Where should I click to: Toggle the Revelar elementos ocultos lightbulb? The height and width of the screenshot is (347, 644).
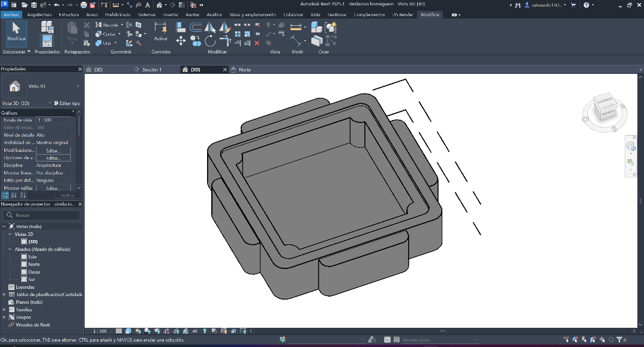[203, 331]
